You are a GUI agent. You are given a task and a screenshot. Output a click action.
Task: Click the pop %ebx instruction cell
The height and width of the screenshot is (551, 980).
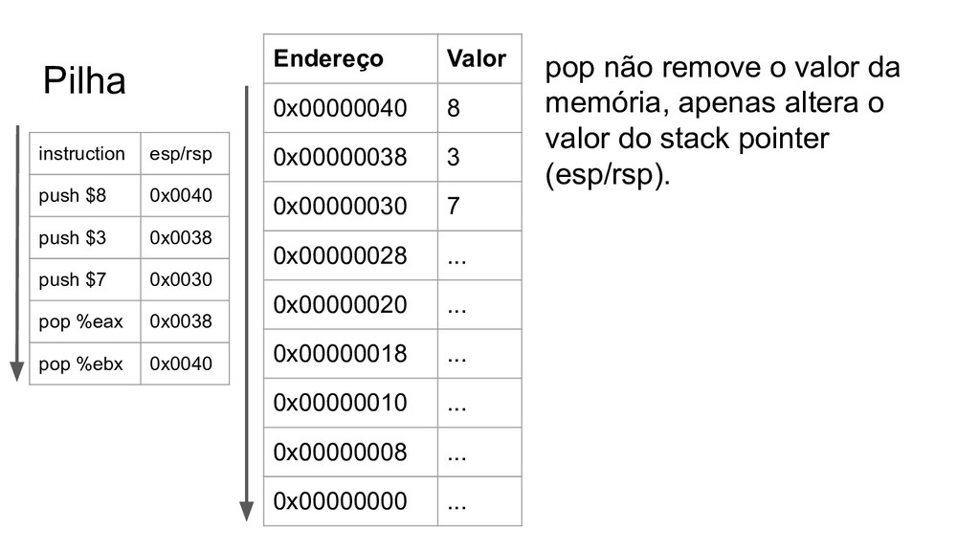click(85, 364)
